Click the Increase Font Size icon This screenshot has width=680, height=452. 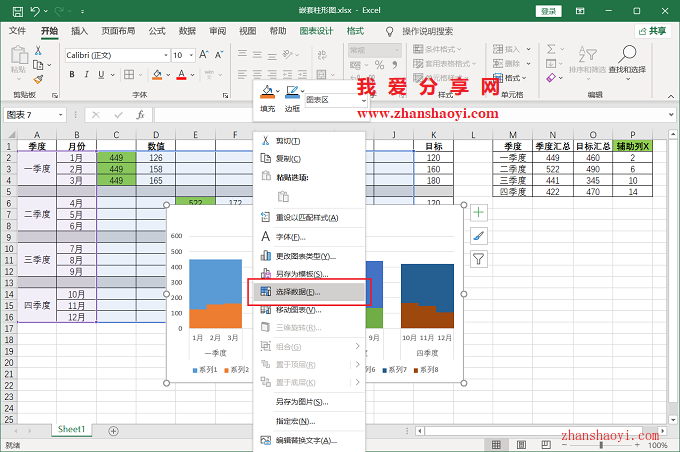(x=203, y=55)
